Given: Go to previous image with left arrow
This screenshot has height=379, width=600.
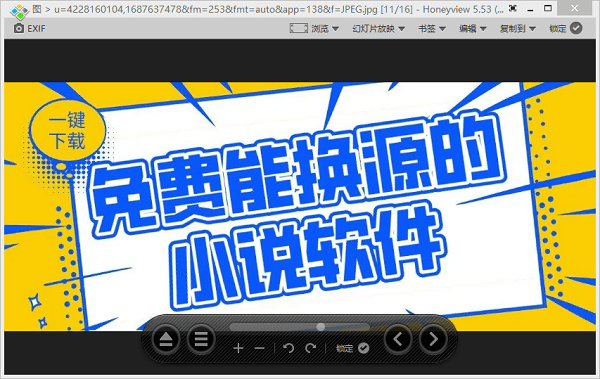Looking at the screenshot, I should [x=398, y=339].
